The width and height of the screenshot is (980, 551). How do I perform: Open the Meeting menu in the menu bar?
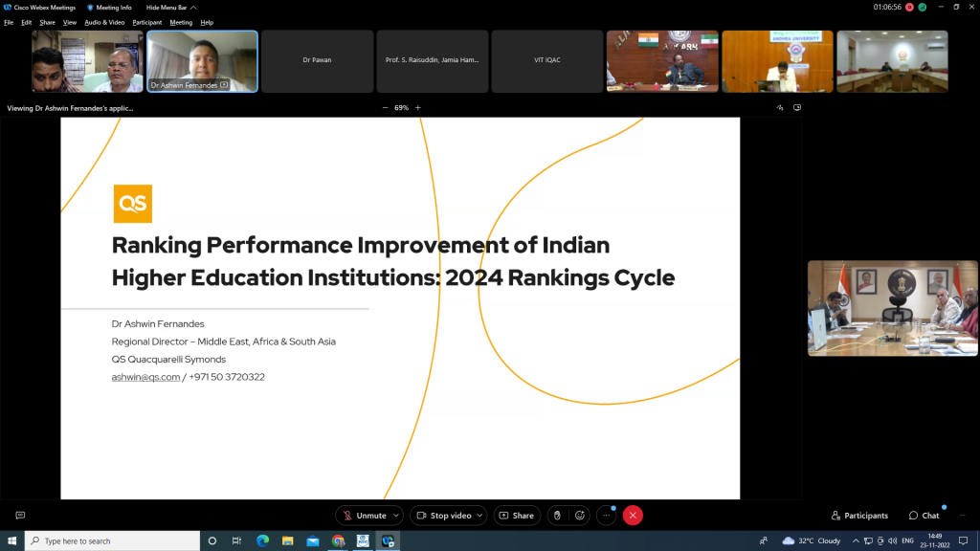coord(181,23)
